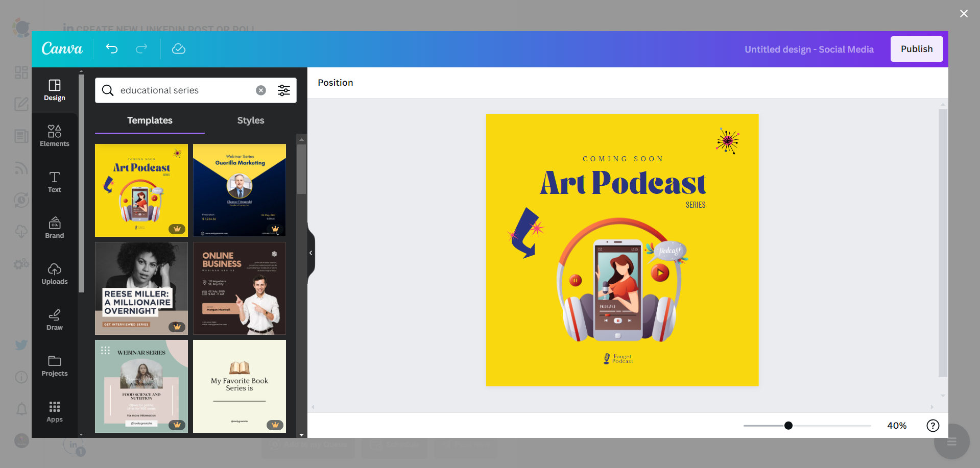
Task: Switch to the Styles tab
Action: [250, 120]
